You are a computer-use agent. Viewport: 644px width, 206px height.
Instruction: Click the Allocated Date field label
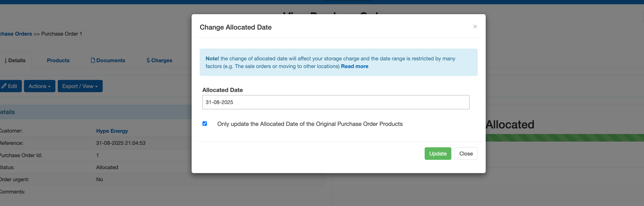(222, 90)
